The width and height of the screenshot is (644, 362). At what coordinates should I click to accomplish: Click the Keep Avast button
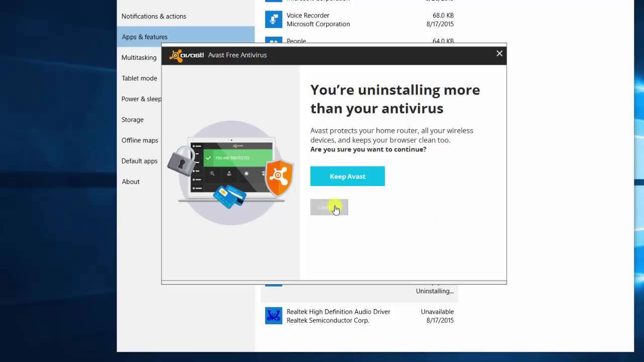click(x=347, y=176)
